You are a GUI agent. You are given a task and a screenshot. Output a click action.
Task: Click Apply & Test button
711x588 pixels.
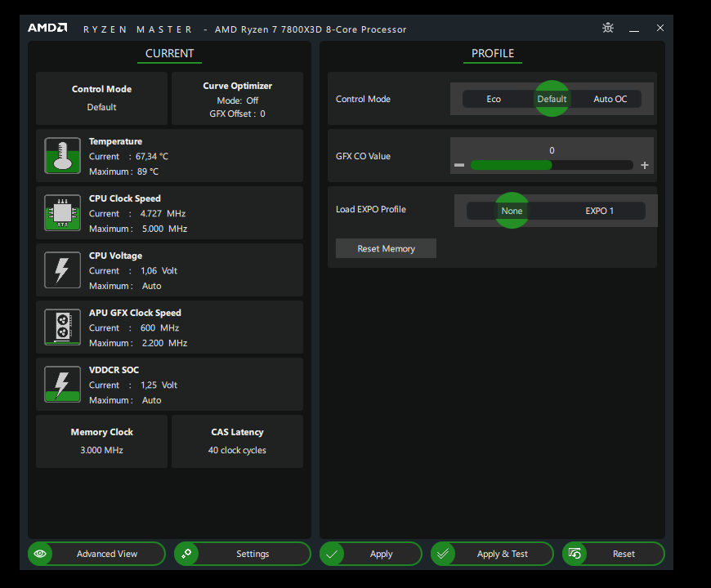click(x=493, y=554)
